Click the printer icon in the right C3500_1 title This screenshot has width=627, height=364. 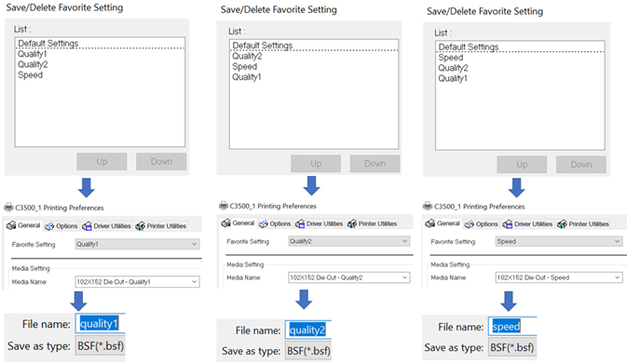[x=428, y=206]
